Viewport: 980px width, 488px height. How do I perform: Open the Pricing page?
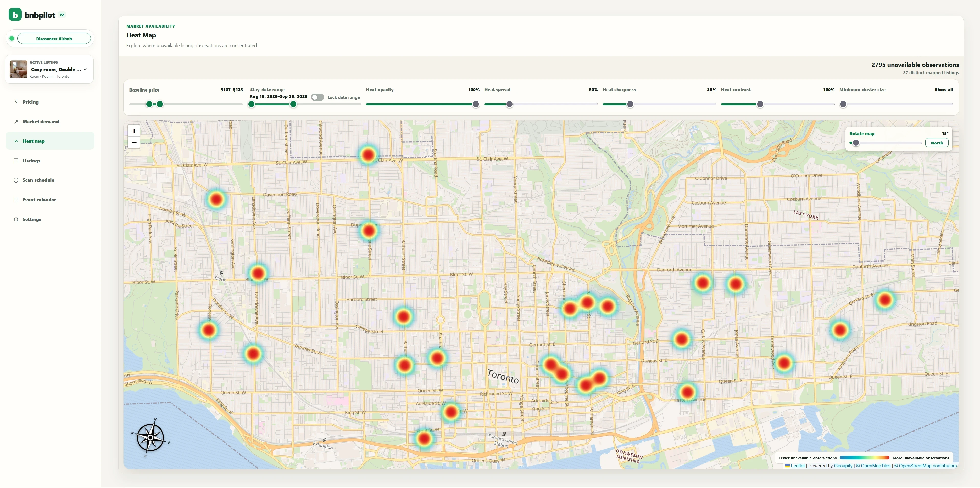pyautogui.click(x=50, y=102)
